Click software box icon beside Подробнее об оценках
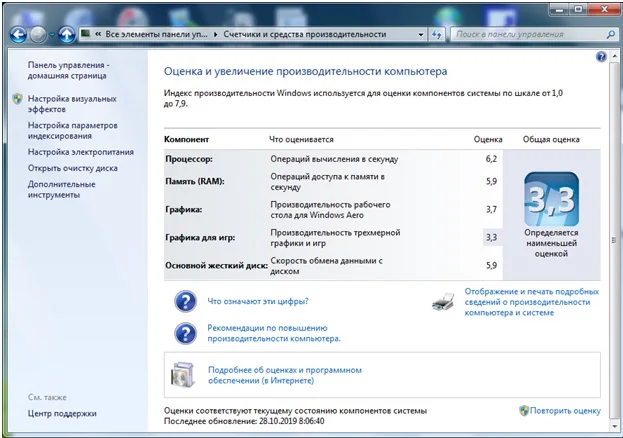This screenshot has height=438, width=623. (183, 375)
